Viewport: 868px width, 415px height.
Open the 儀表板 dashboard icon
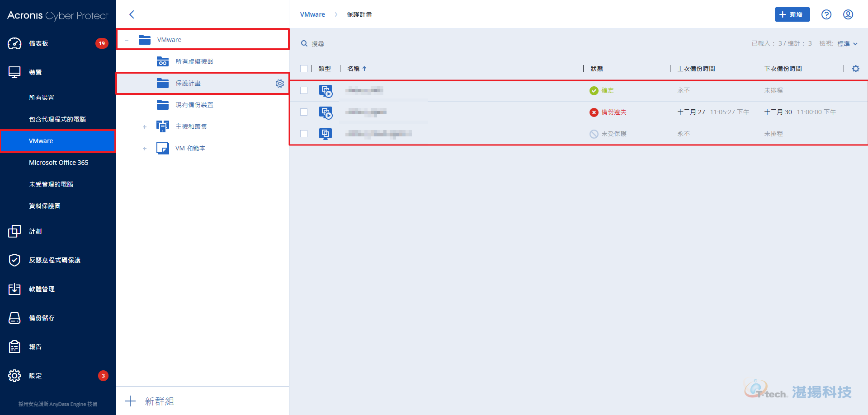pyautogui.click(x=14, y=43)
